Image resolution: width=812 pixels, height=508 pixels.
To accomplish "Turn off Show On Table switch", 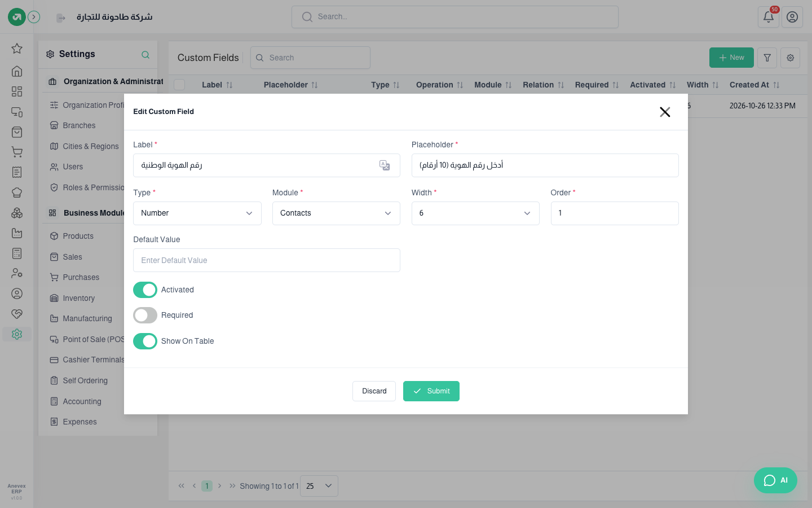I will point(145,341).
